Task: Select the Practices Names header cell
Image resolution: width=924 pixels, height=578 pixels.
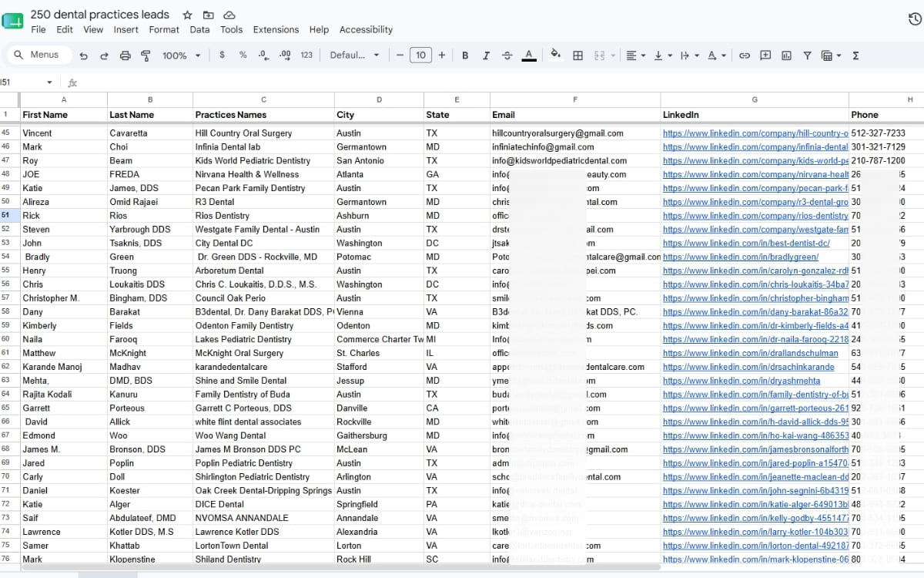Action: click(263, 115)
